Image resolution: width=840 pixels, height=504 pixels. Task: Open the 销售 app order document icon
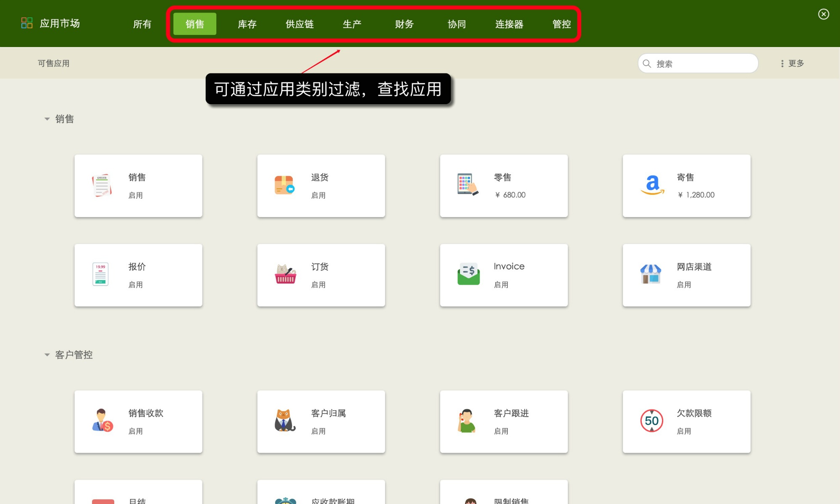[102, 185]
